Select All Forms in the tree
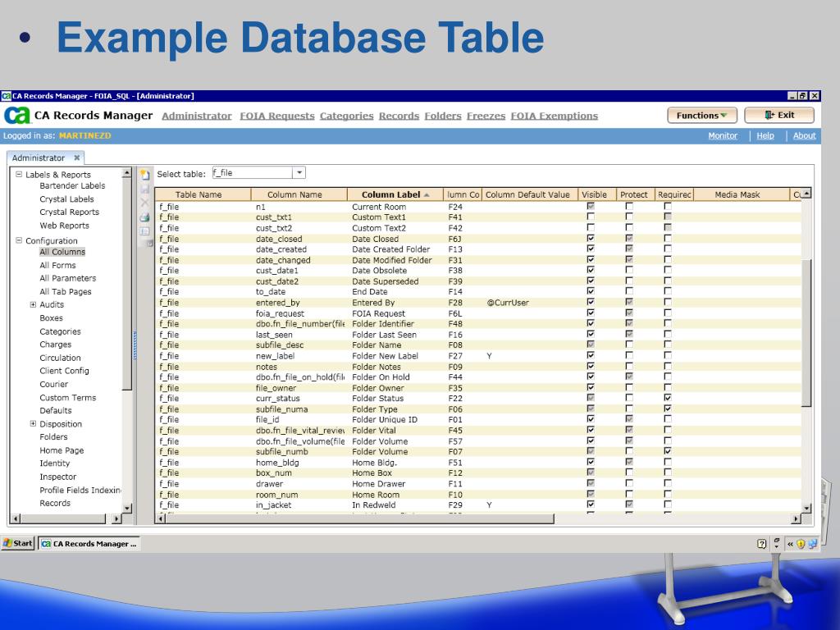The width and height of the screenshot is (840, 630). tap(58, 265)
